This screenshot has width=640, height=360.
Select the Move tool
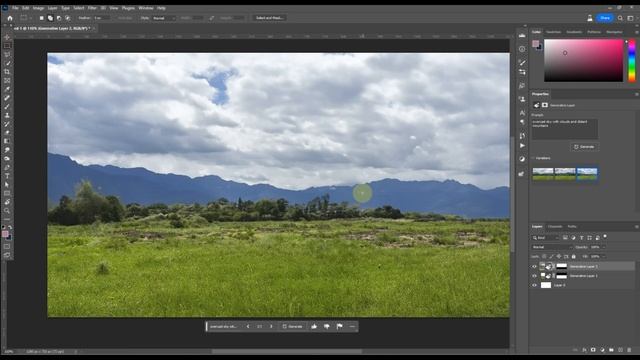coord(7,37)
